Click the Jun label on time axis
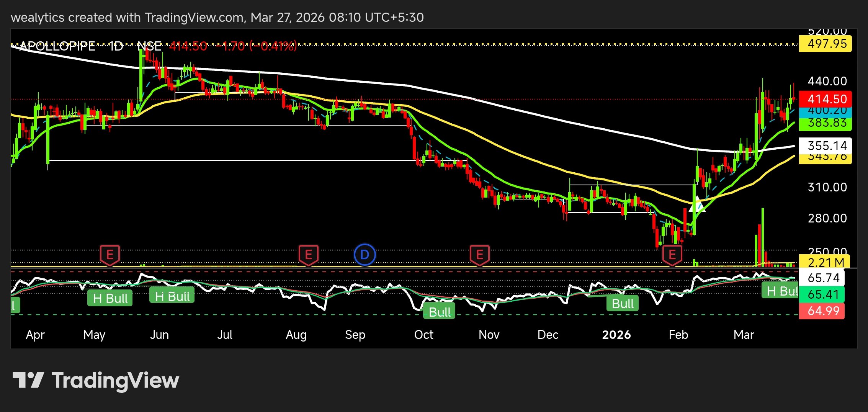The width and height of the screenshot is (868, 412). [x=159, y=335]
